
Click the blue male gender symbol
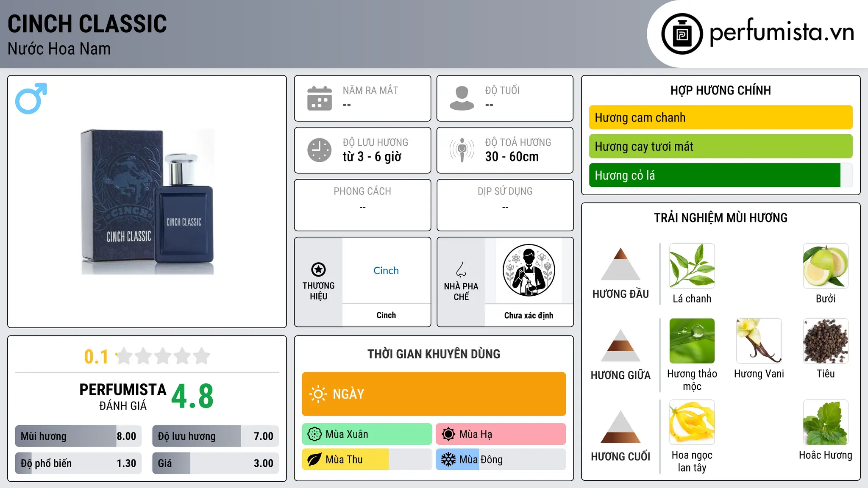(x=31, y=98)
